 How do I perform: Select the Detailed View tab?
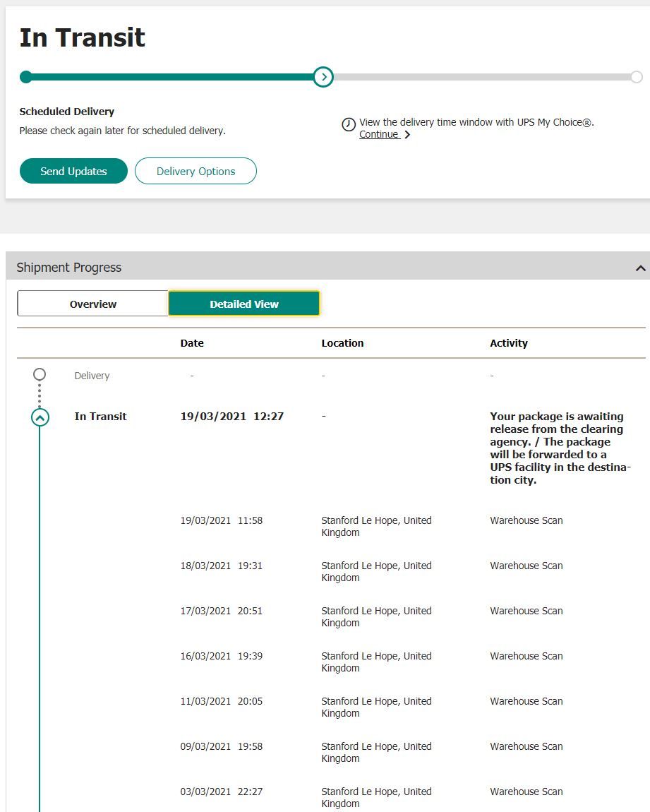[244, 304]
